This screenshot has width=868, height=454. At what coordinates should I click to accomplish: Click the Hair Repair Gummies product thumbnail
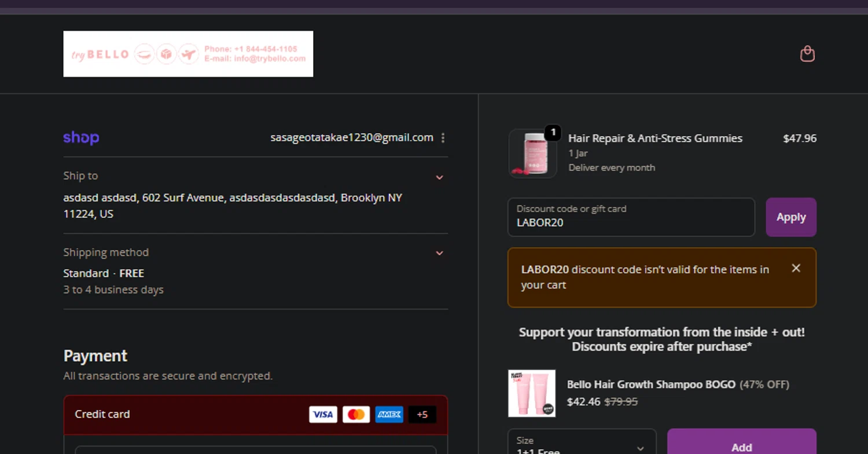[532, 153]
